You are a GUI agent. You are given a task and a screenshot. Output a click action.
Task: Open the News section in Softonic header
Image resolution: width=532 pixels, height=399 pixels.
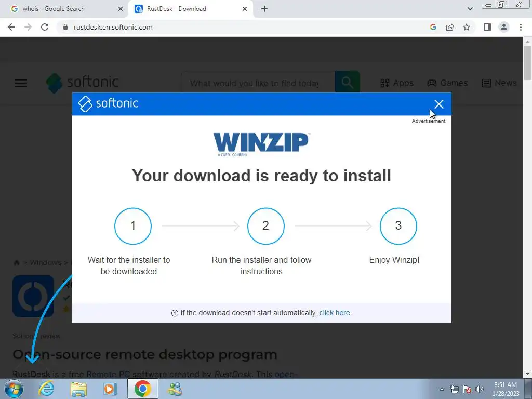pos(499,83)
